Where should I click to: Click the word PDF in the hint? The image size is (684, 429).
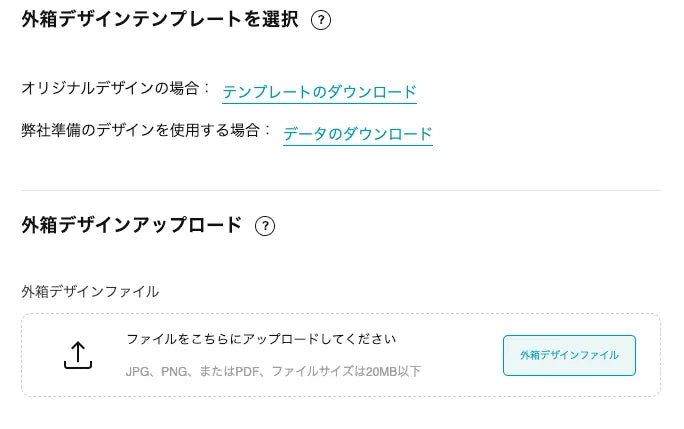(248, 371)
